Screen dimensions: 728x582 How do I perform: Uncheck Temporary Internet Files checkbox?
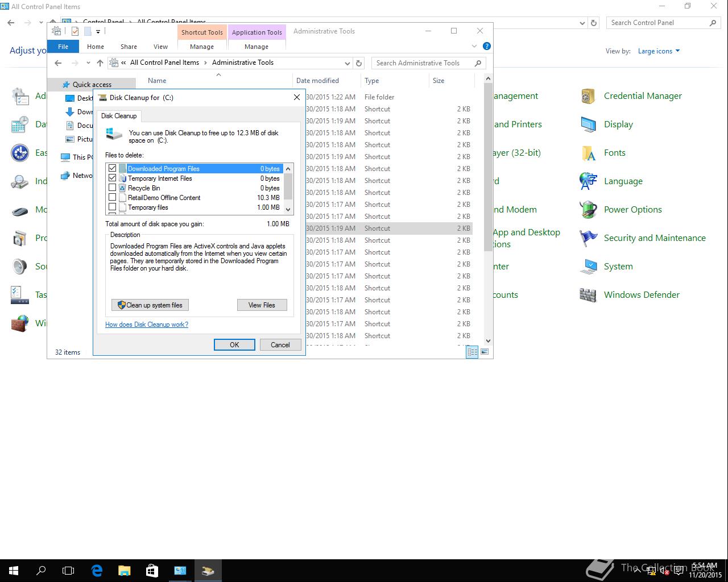coord(112,178)
